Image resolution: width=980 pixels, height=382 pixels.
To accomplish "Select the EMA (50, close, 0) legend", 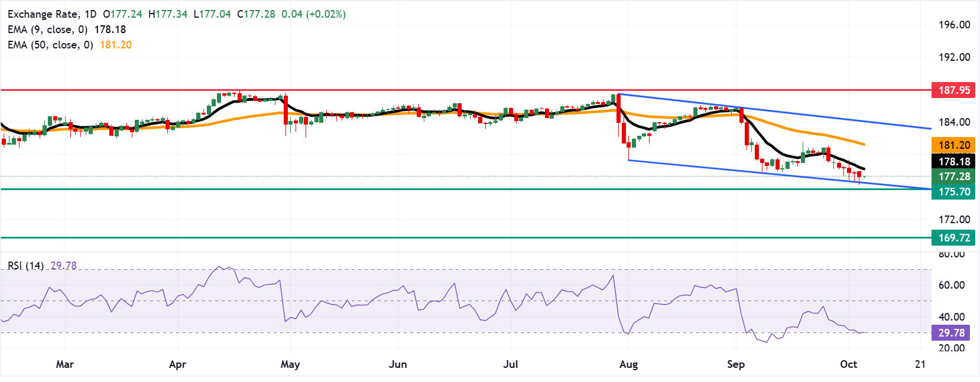I will 50,45.
